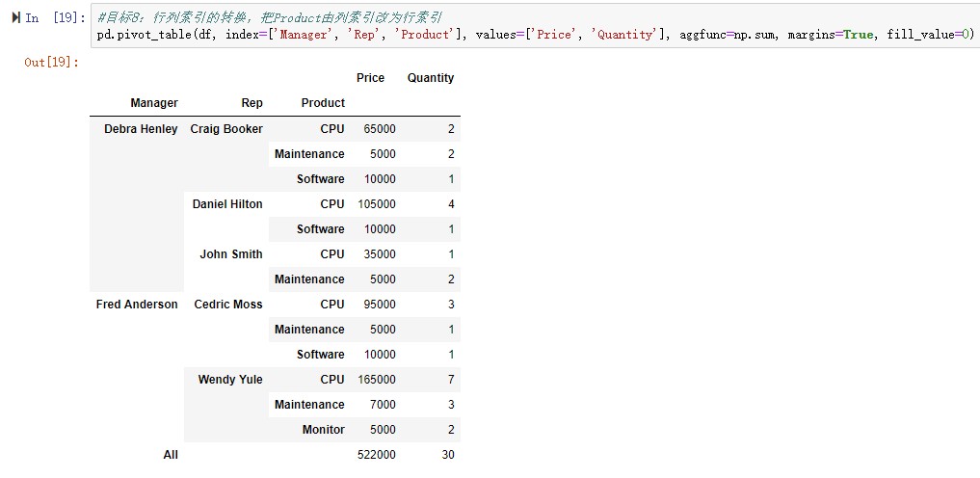This screenshot has height=478, width=980.
Task: Click the Product index header
Action: (323, 103)
